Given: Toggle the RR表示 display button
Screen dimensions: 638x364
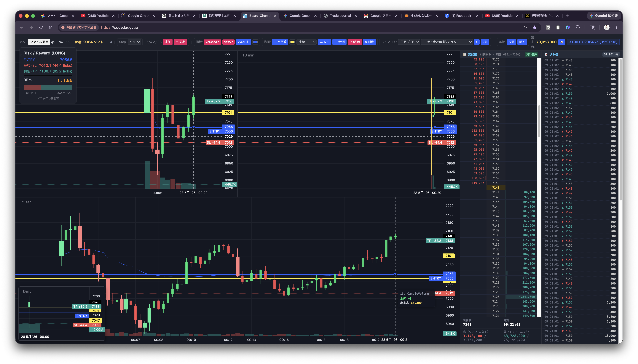Looking at the screenshot, I should pos(354,42).
